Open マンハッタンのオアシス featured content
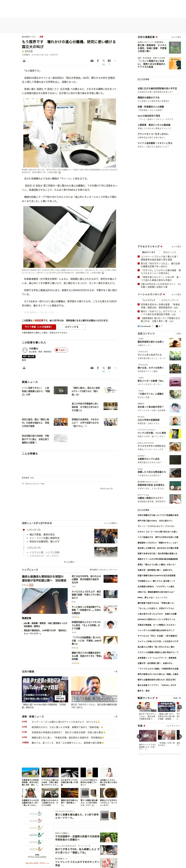The width and height of the screenshot is (186, 868). click(149, 355)
